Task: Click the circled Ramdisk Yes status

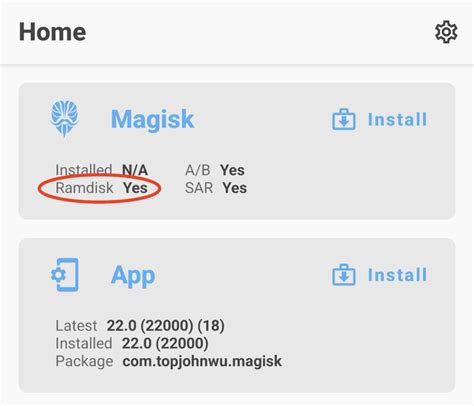Action: click(x=101, y=188)
